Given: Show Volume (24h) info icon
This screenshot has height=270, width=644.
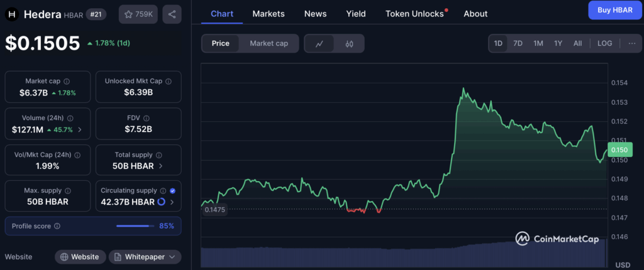Looking at the screenshot, I should coord(70,118).
